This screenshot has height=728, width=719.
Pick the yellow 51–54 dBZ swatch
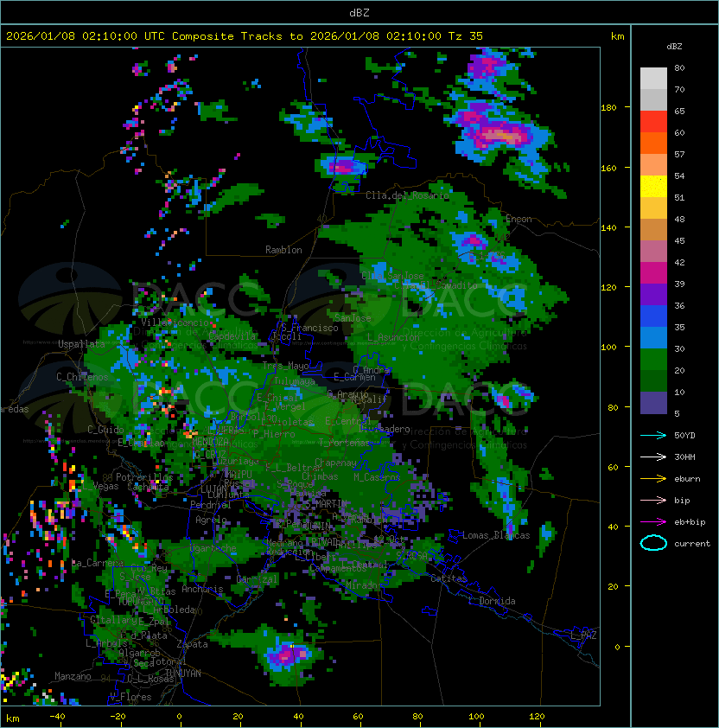tap(653, 186)
